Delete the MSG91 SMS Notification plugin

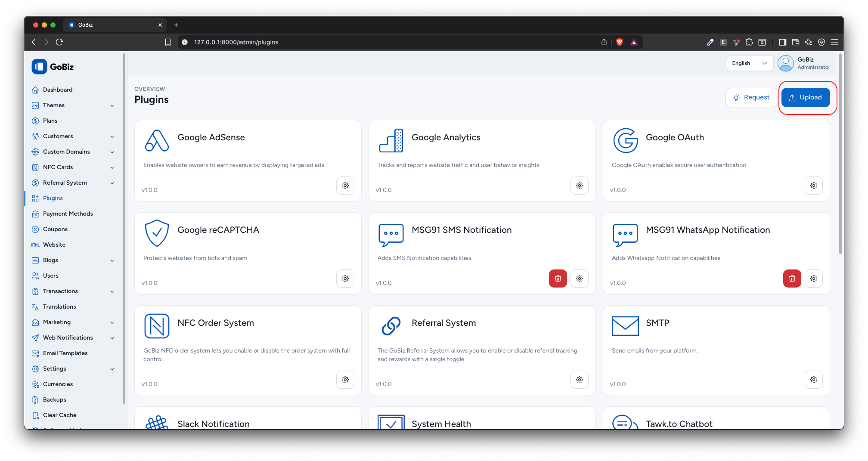click(558, 278)
